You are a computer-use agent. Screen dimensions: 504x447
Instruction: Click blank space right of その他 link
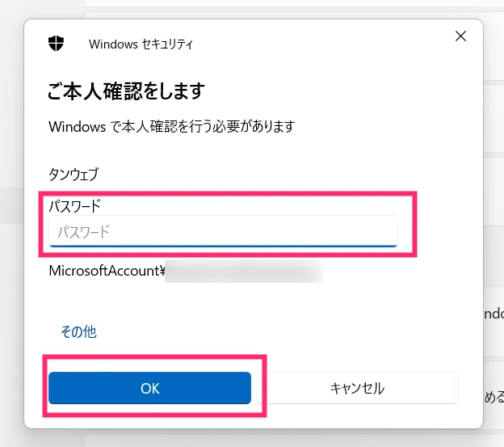click(273, 331)
